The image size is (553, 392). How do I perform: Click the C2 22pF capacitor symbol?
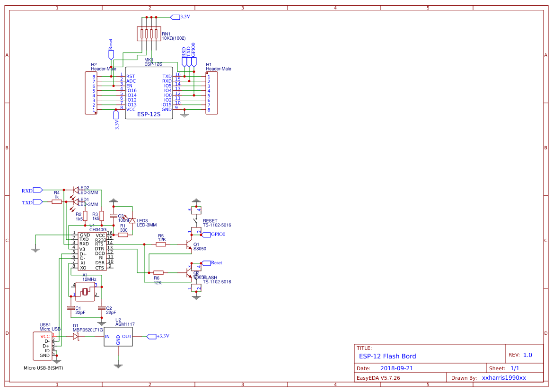click(101, 308)
